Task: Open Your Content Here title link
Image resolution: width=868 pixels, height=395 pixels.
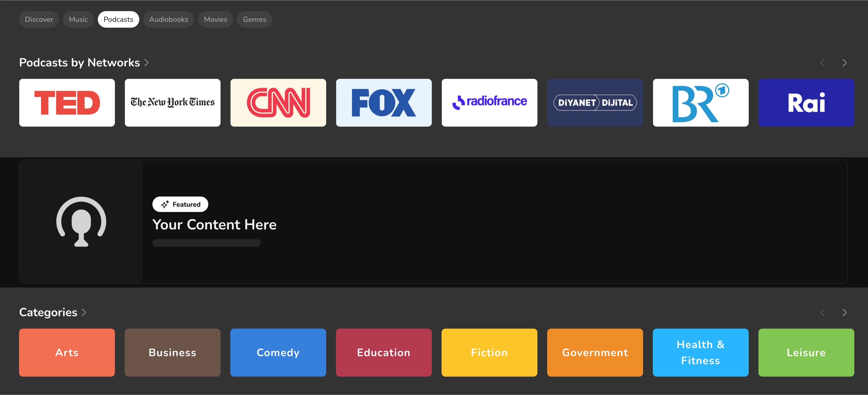Action: coord(214,225)
